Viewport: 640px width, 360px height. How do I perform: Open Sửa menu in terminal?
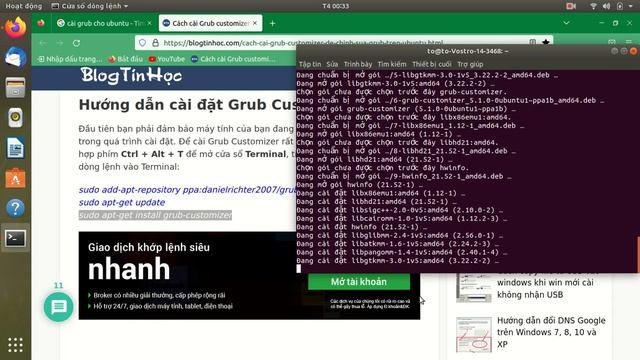tap(332, 64)
